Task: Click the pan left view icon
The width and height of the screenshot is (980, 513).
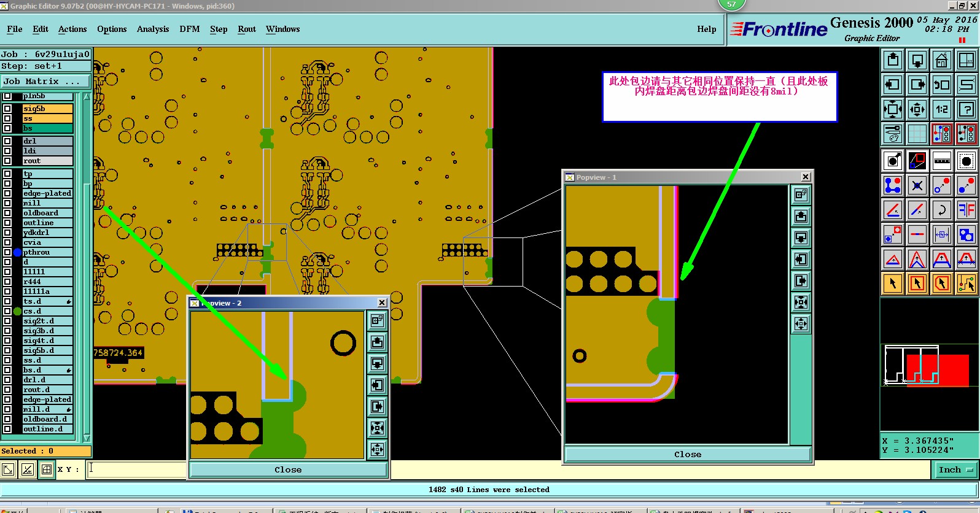Action: pyautogui.click(x=893, y=85)
